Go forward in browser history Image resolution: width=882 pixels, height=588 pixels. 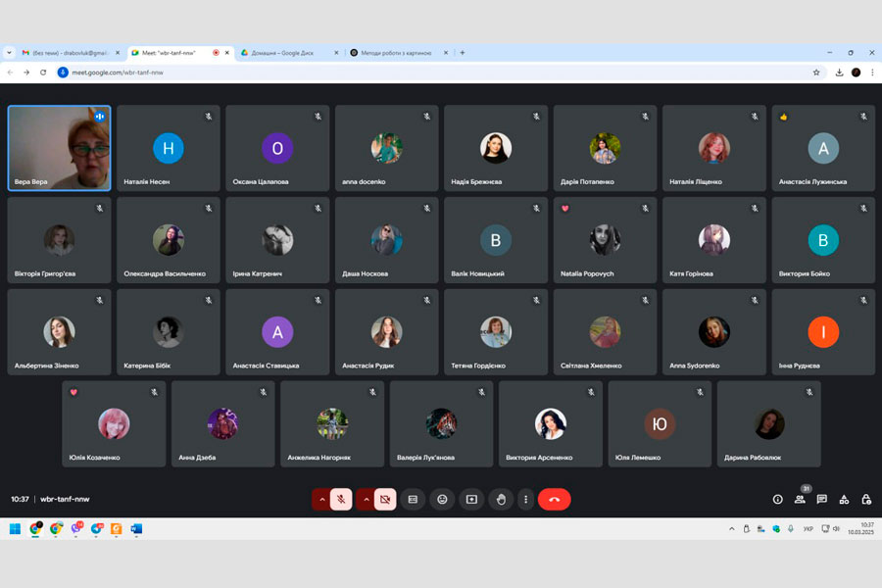26,72
